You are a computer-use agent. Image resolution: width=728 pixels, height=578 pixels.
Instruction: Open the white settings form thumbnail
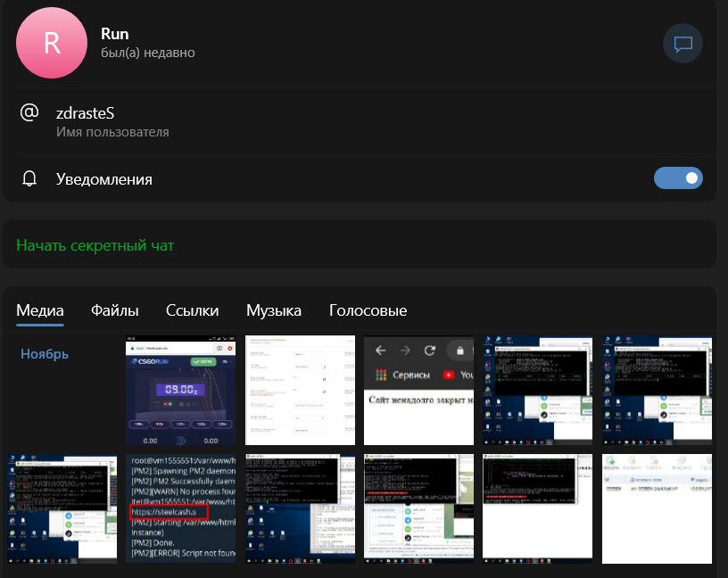300,391
